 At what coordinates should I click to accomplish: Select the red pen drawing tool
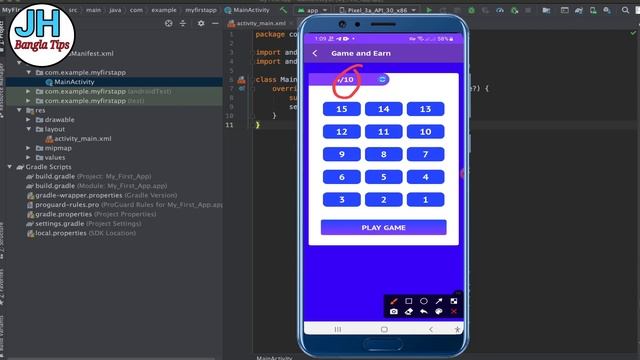point(394,301)
